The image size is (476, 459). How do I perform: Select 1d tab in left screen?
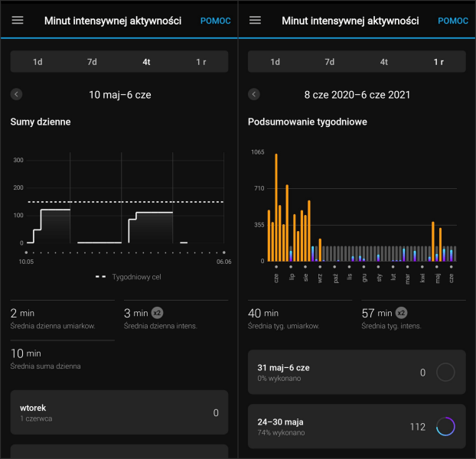click(x=37, y=62)
